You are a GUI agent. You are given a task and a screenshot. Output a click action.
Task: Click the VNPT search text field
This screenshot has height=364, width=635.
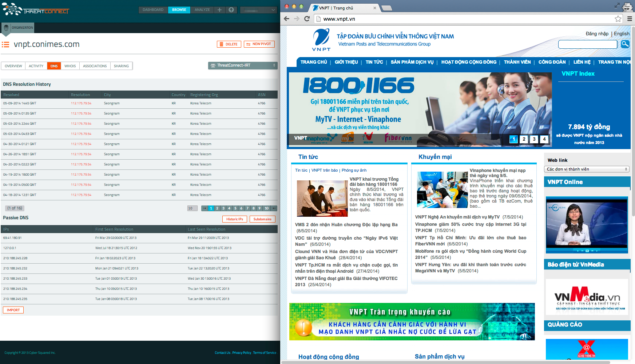pyautogui.click(x=587, y=44)
